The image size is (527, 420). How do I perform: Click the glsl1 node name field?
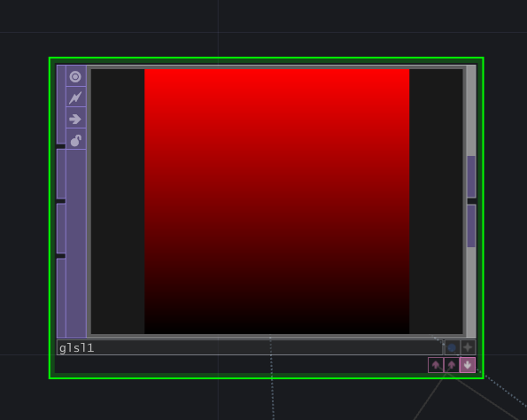(250, 347)
